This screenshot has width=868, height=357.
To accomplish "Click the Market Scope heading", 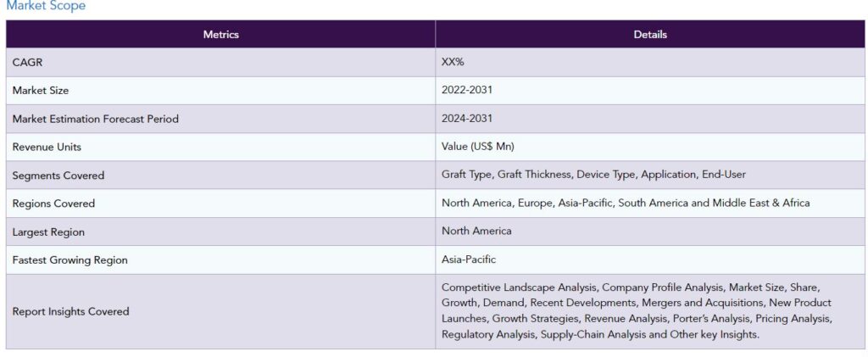I will (x=46, y=6).
